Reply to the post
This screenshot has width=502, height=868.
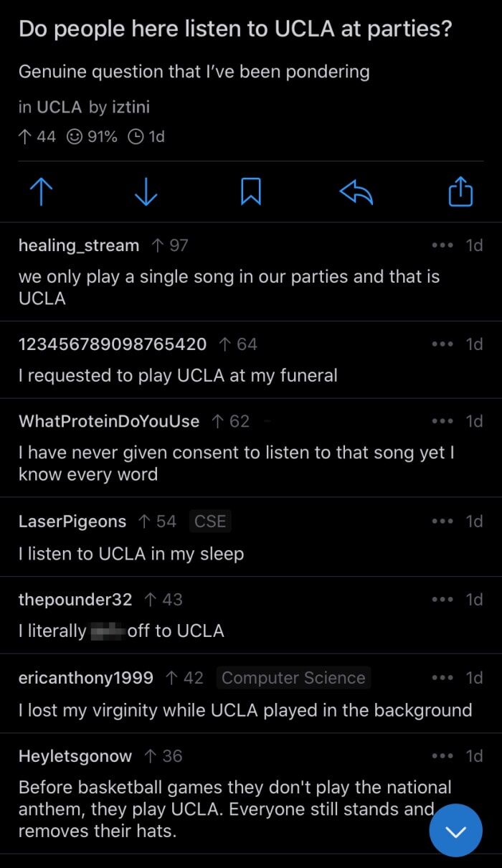tap(356, 192)
